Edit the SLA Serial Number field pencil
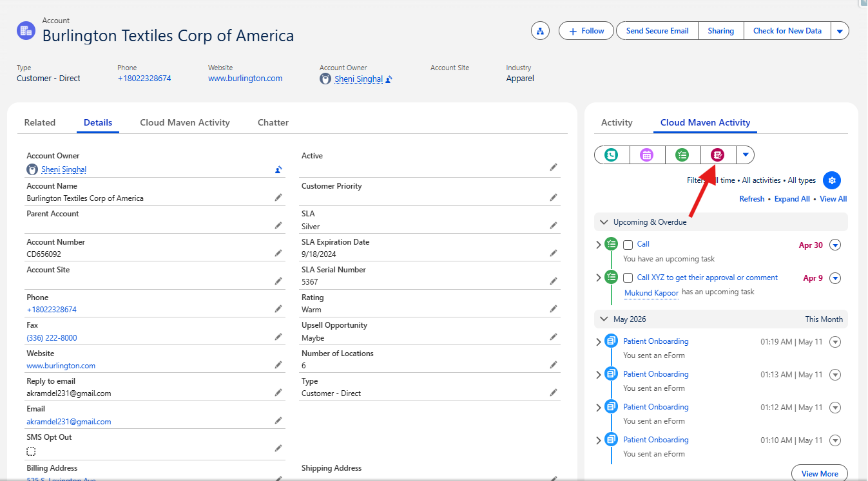This screenshot has height=481, width=868. pos(554,281)
